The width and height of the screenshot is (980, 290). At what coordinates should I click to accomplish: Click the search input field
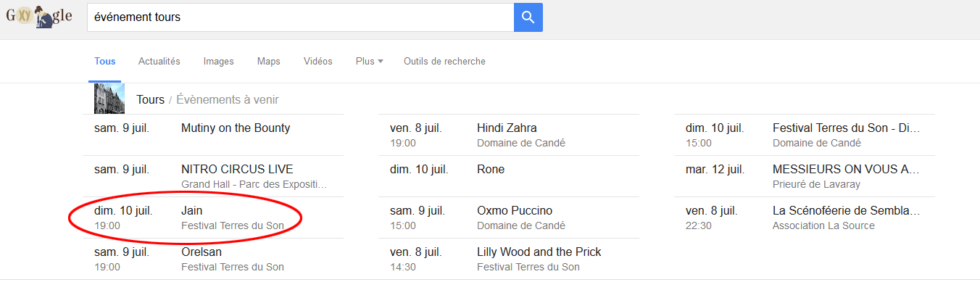tap(300, 17)
